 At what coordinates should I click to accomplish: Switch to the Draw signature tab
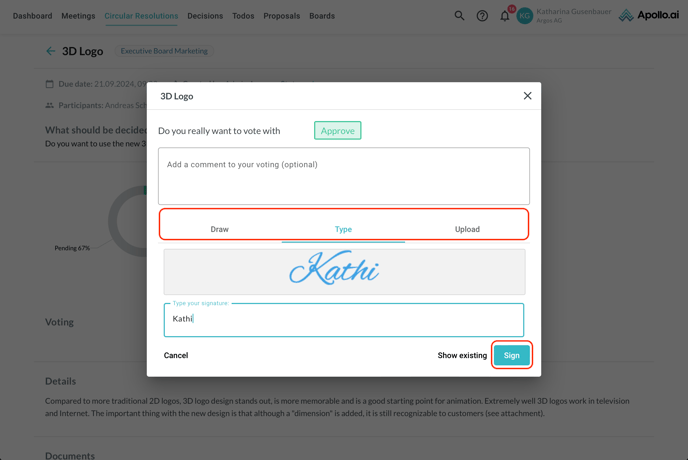point(219,229)
